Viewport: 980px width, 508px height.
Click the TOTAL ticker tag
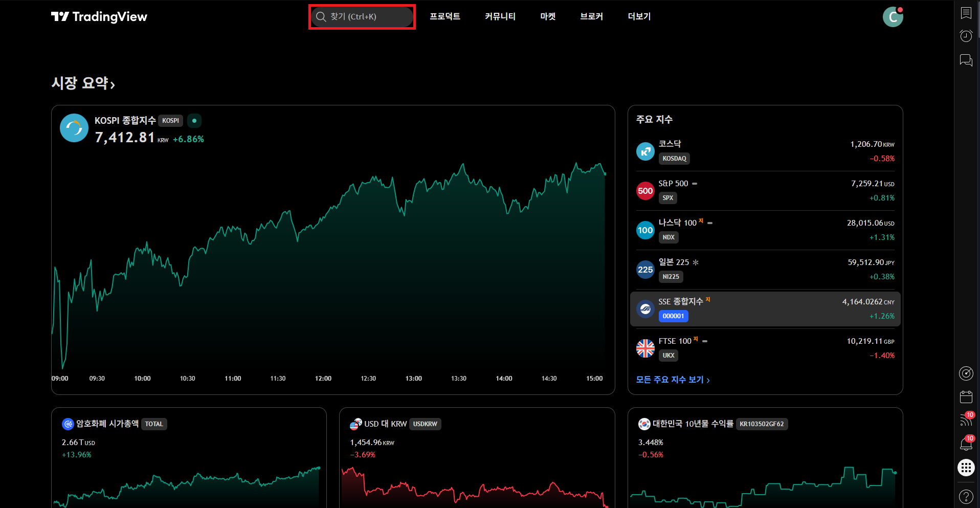point(154,424)
